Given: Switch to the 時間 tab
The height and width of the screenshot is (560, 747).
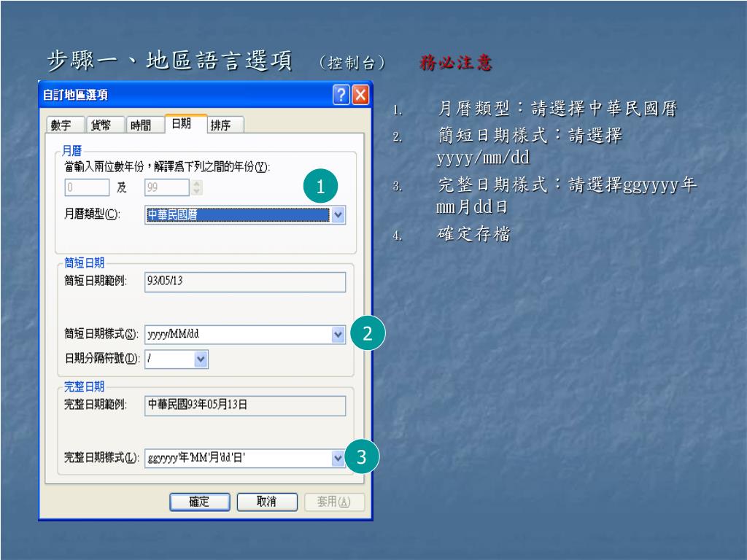Looking at the screenshot, I should (x=145, y=125).
